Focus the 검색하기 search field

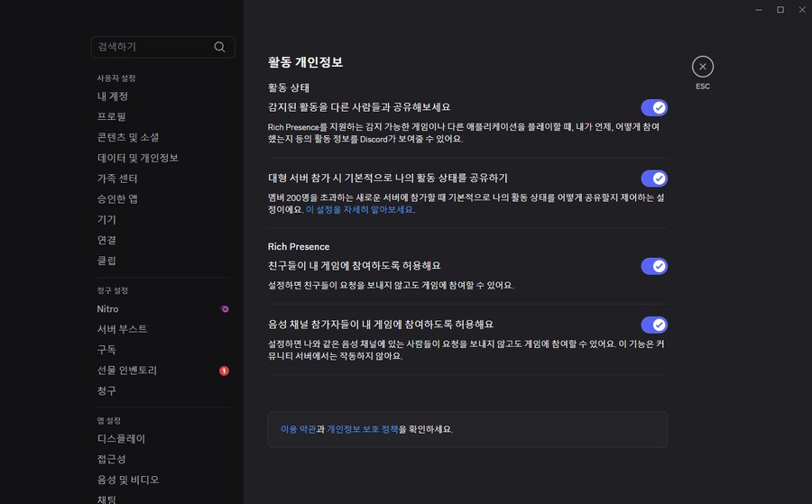point(162,47)
